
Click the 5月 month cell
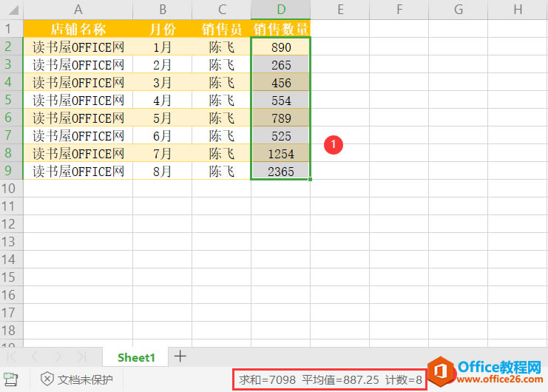(x=162, y=118)
